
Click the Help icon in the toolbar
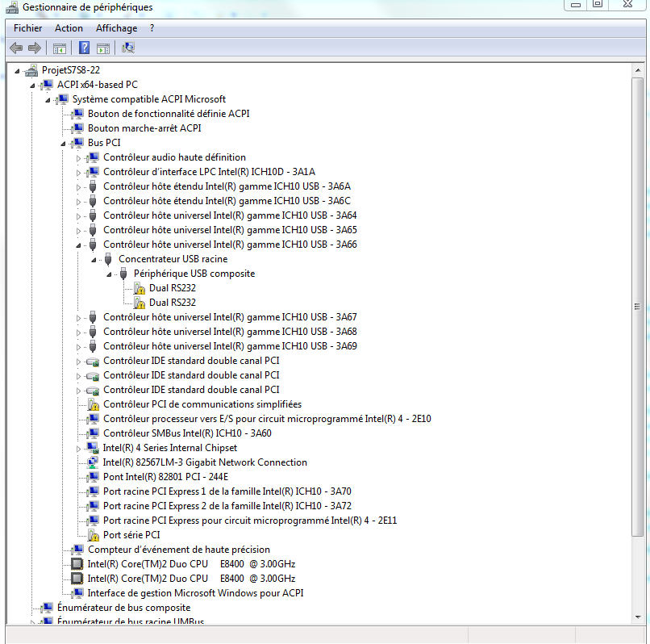(83, 48)
